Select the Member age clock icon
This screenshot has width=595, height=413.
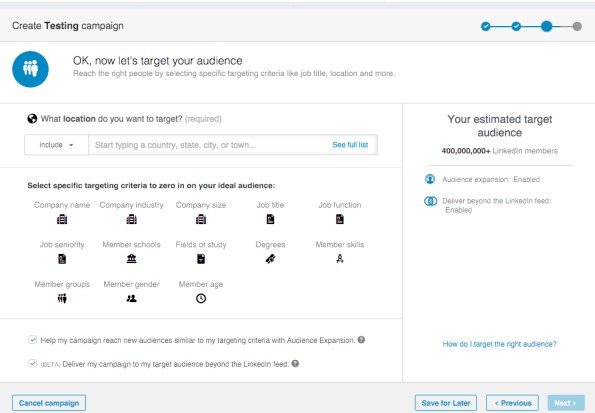point(201,298)
